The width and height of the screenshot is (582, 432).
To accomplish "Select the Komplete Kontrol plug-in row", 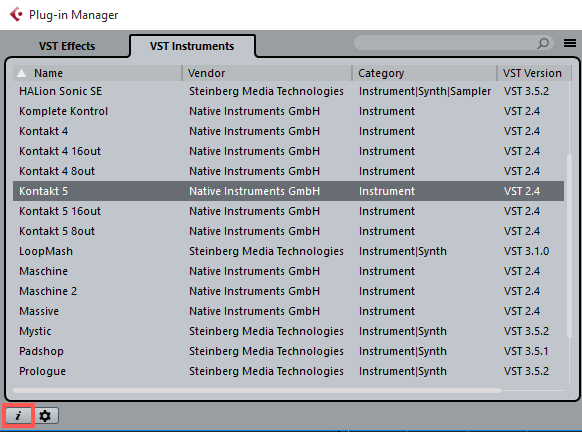I will tap(288, 111).
